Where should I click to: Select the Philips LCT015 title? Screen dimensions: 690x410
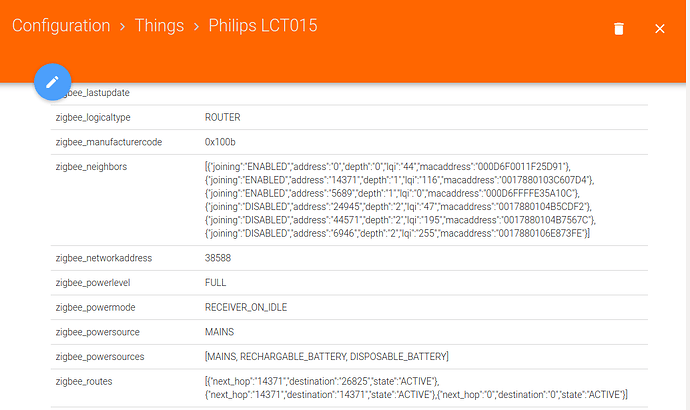[263, 26]
